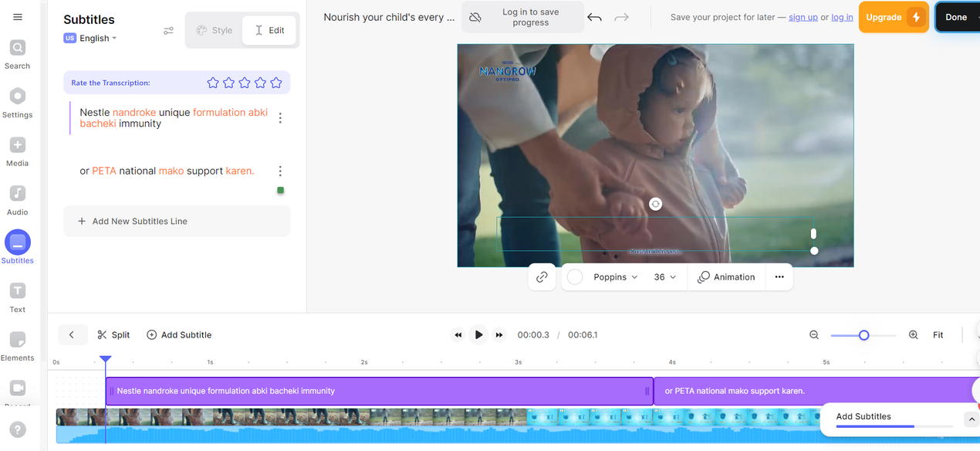The height and width of the screenshot is (451, 980).
Task: Follow the sign up link
Action: 803,17
